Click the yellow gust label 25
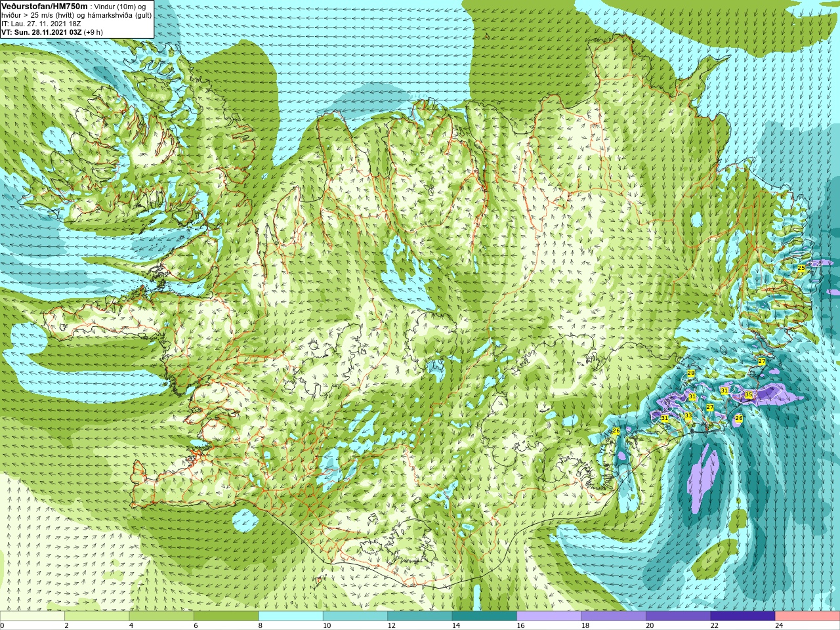840x630 pixels. (801, 268)
